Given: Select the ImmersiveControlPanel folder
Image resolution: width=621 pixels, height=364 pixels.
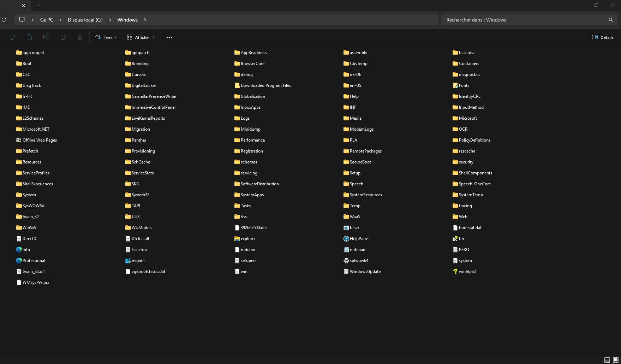Looking at the screenshot, I should [150, 107].
